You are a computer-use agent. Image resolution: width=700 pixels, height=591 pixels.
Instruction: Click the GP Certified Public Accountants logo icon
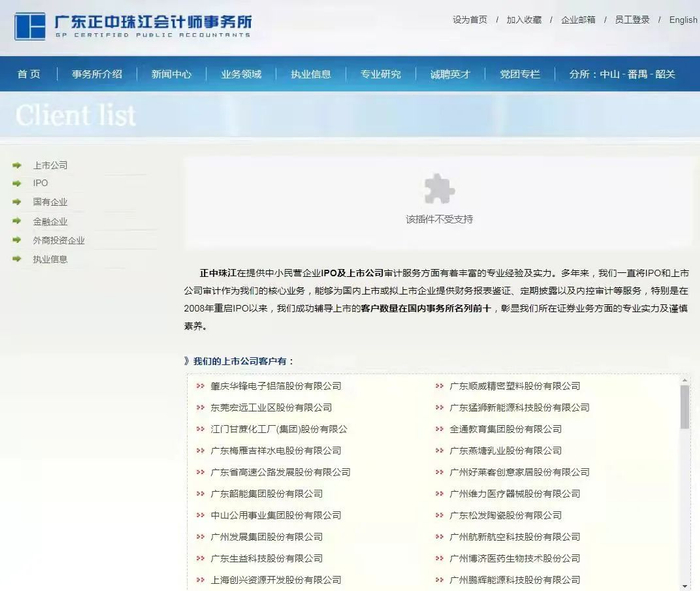click(30, 26)
